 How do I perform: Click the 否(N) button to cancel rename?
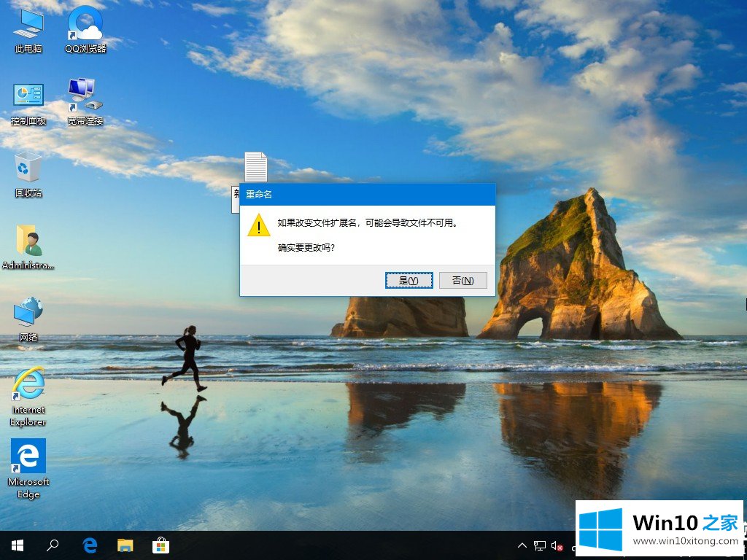coord(462,281)
